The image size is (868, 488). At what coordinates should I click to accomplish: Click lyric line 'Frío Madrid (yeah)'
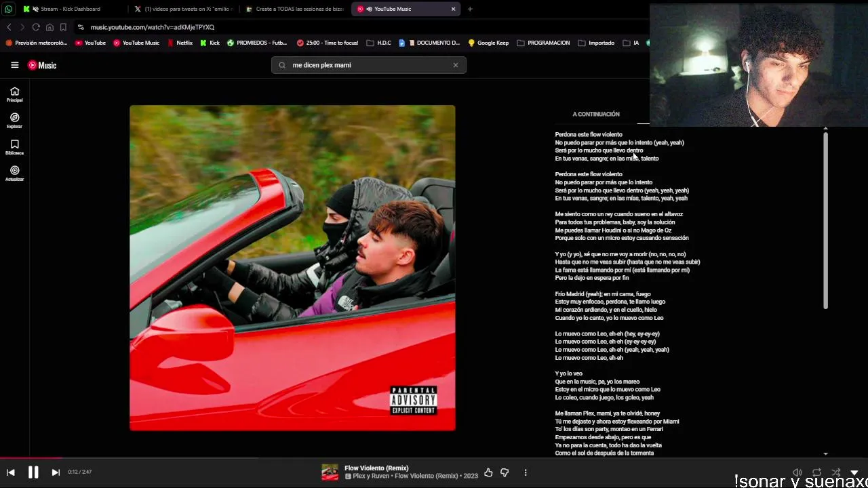click(x=603, y=294)
